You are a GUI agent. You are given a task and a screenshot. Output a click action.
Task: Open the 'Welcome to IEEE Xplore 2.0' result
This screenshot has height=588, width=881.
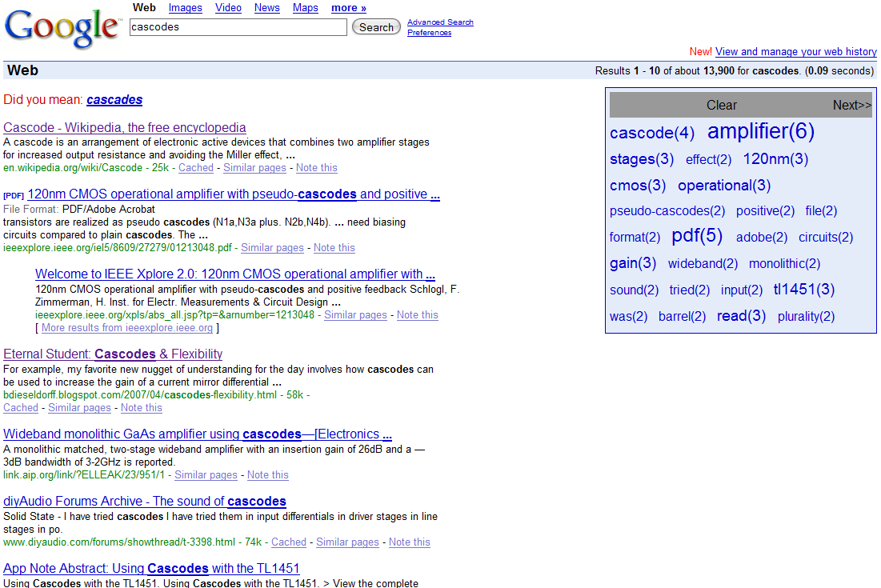(x=235, y=274)
